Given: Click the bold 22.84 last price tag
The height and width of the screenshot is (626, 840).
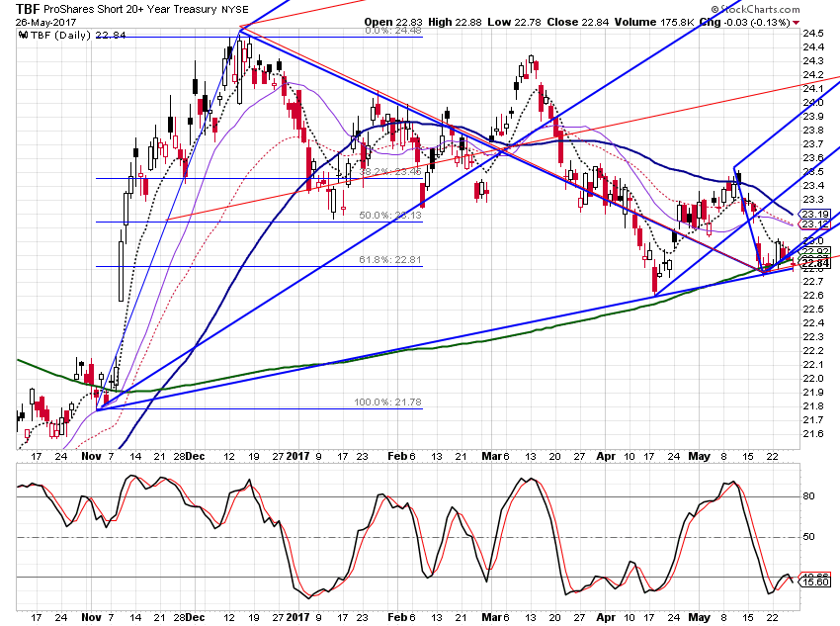Looking at the screenshot, I should [815, 263].
